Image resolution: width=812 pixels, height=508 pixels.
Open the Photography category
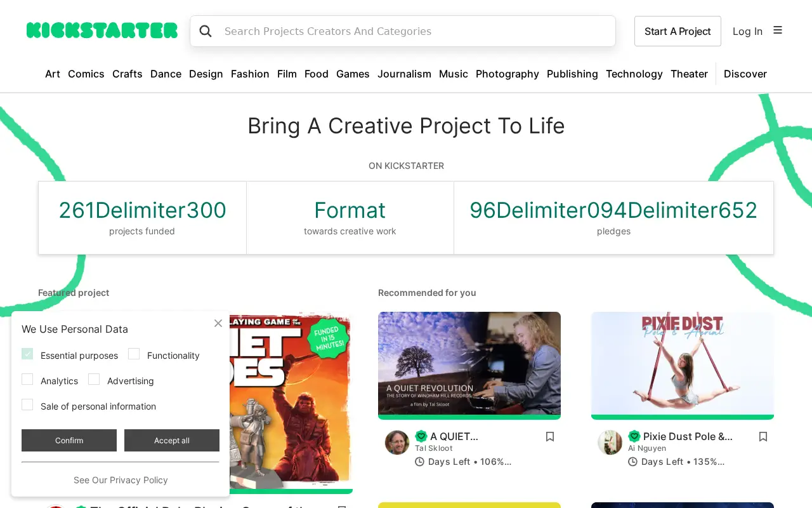click(x=507, y=74)
